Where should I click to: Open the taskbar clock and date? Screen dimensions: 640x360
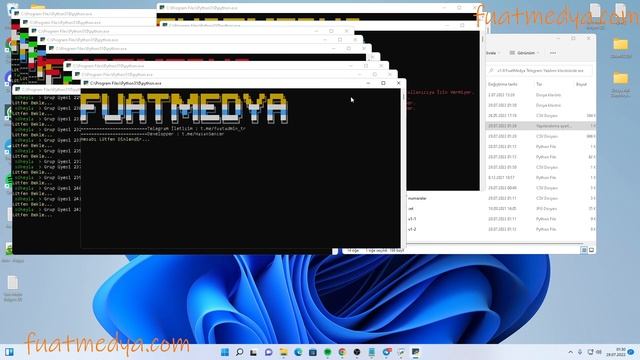tap(616, 352)
